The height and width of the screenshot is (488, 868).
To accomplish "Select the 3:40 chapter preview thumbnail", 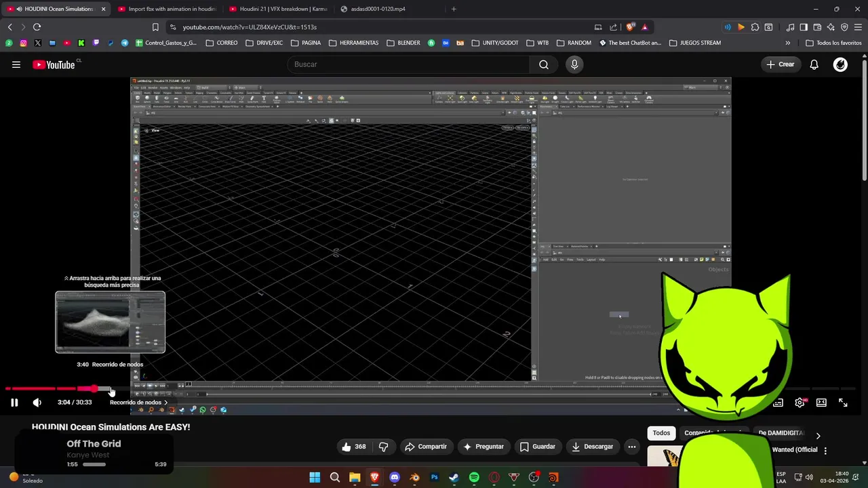I will click(x=110, y=323).
